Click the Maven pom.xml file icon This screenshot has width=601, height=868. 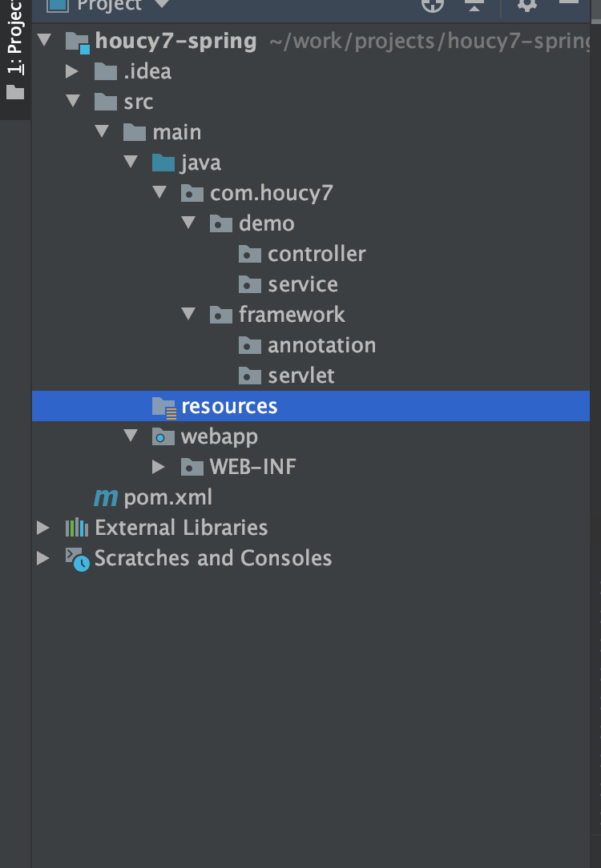coord(106,497)
